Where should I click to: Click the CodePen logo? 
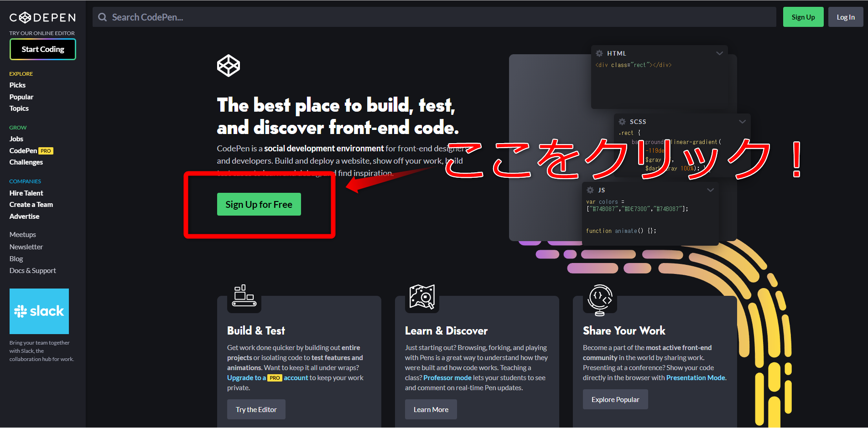click(x=42, y=17)
